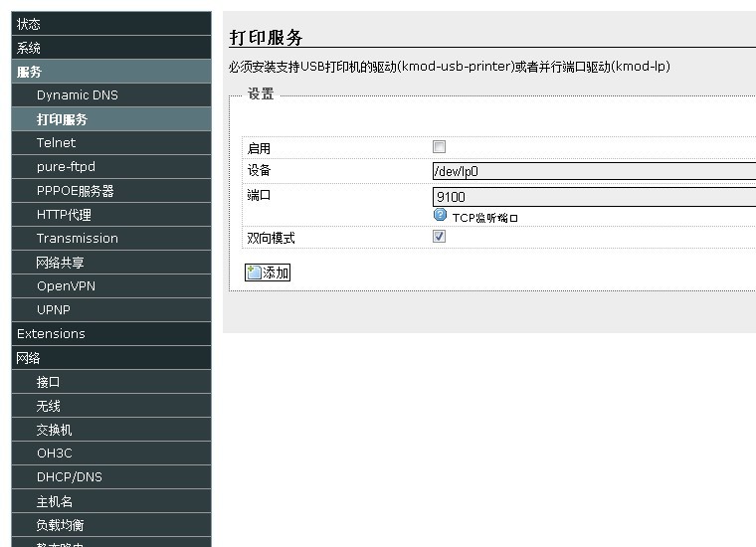Open the 状态 menu
Viewport: 756px width, 547px height.
coord(111,24)
